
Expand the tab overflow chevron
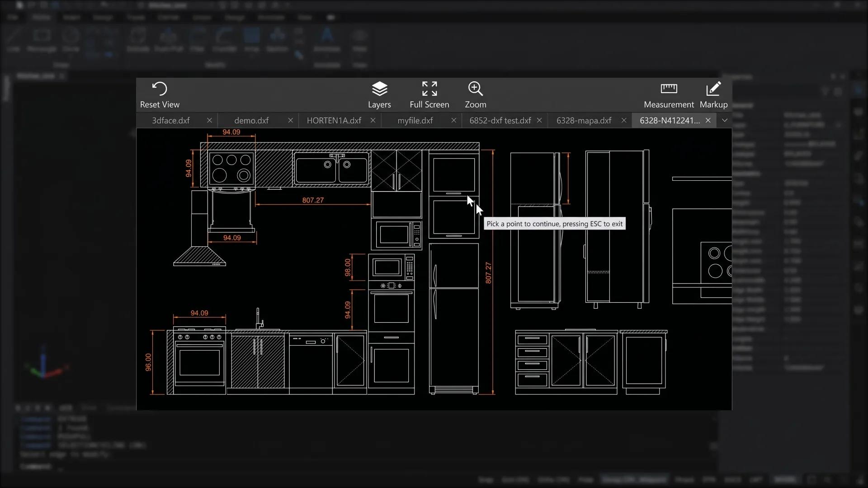pyautogui.click(x=725, y=120)
